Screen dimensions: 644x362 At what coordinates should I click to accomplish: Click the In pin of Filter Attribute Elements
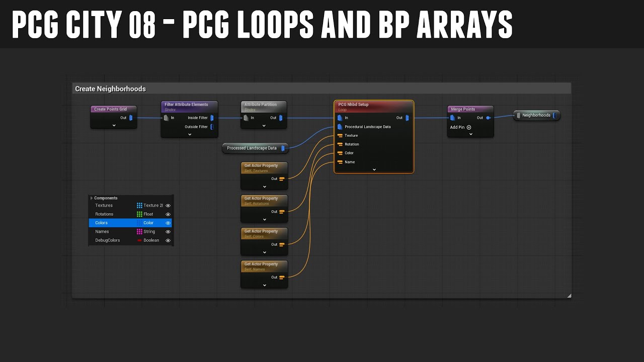click(x=167, y=118)
